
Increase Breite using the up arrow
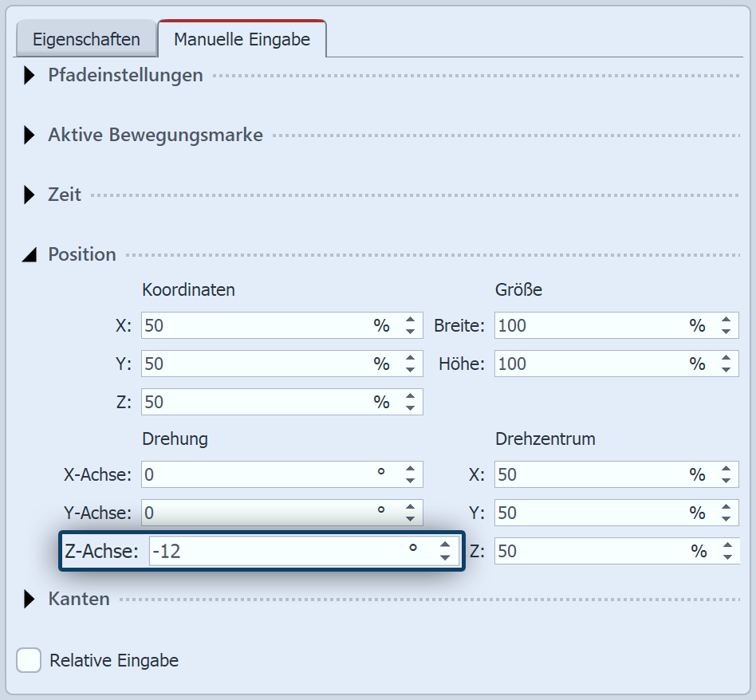726,321
